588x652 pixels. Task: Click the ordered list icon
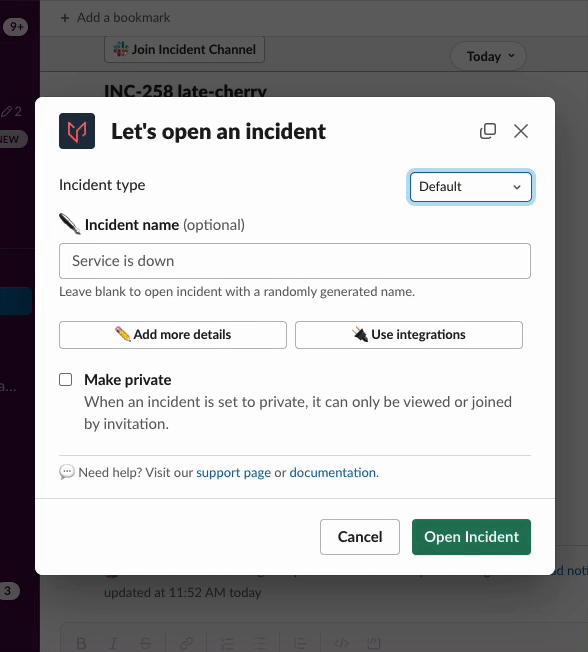pyautogui.click(x=227, y=643)
